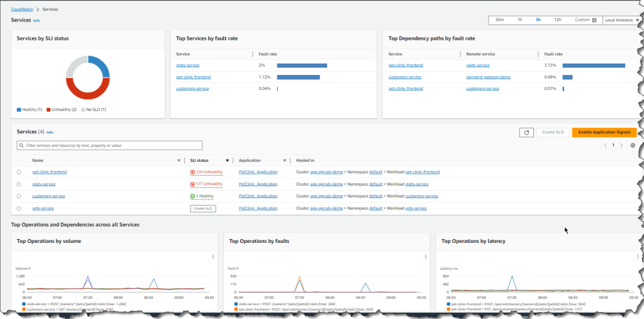Switch the time range to 30m
This screenshot has width=644, height=319.
tap(499, 20)
